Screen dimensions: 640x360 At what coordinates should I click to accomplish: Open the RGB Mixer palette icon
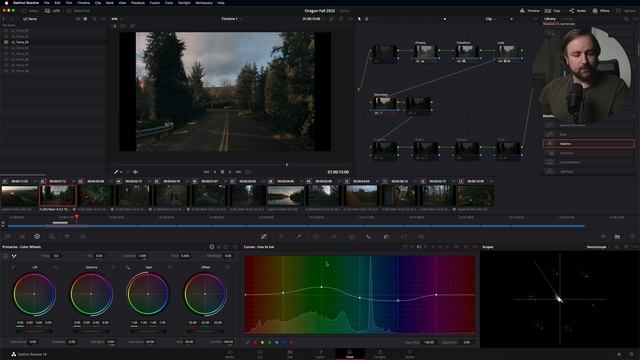(67, 236)
